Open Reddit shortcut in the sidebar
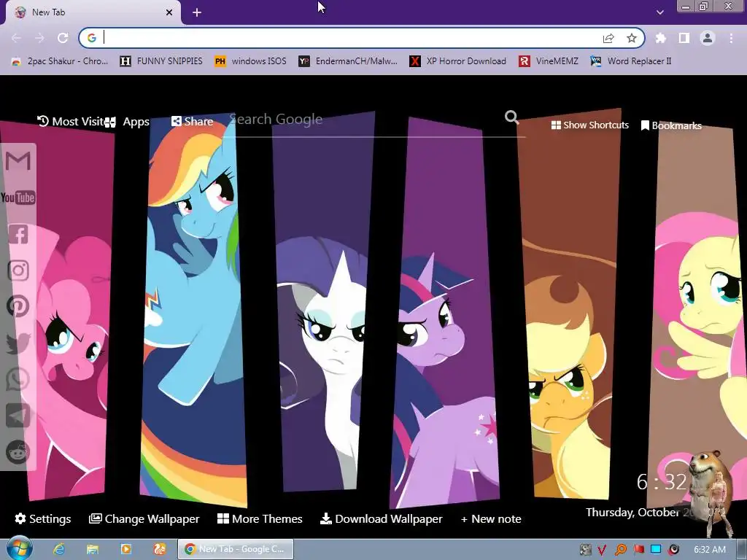 pyautogui.click(x=18, y=452)
